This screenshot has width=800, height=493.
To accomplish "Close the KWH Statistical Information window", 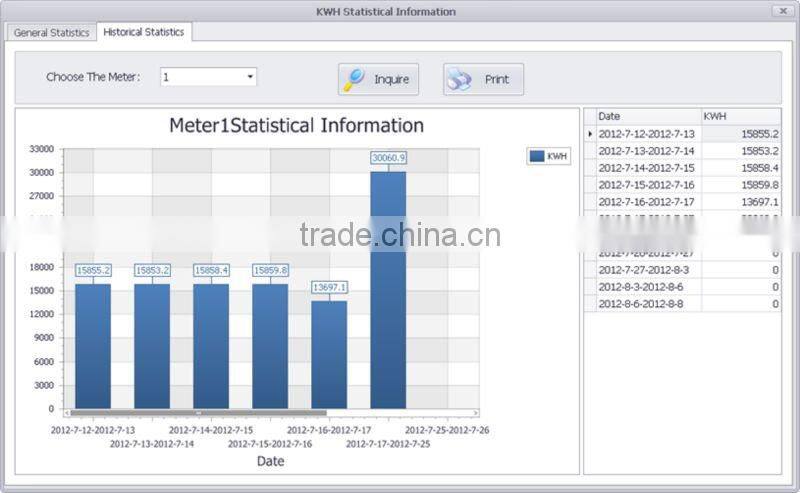I will [x=781, y=11].
